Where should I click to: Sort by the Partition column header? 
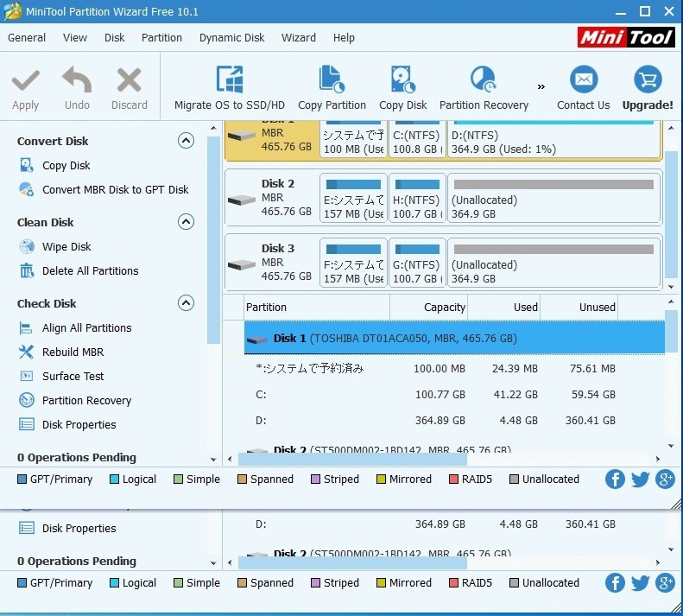coord(317,308)
